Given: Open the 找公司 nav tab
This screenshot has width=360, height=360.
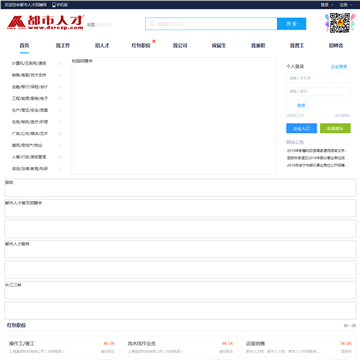Looking at the screenshot, I should 180,46.
